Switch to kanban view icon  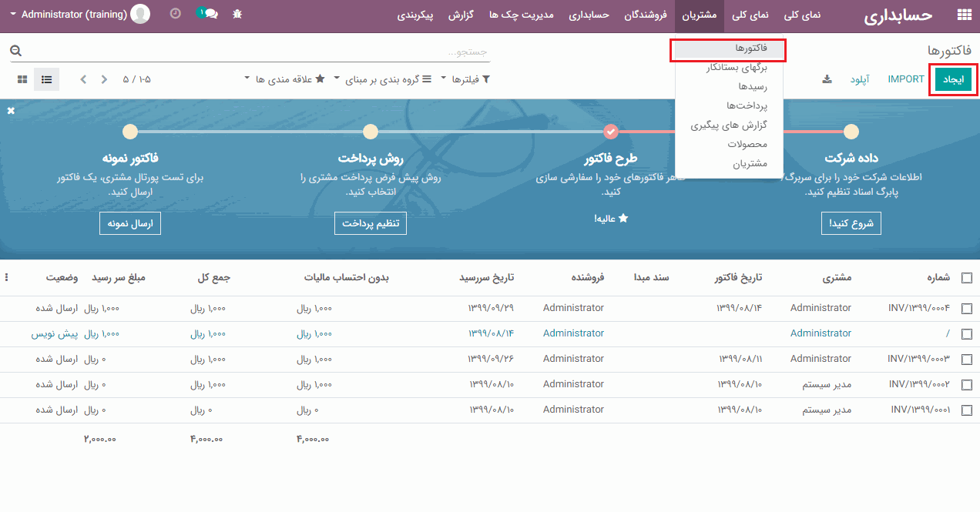[x=22, y=79]
